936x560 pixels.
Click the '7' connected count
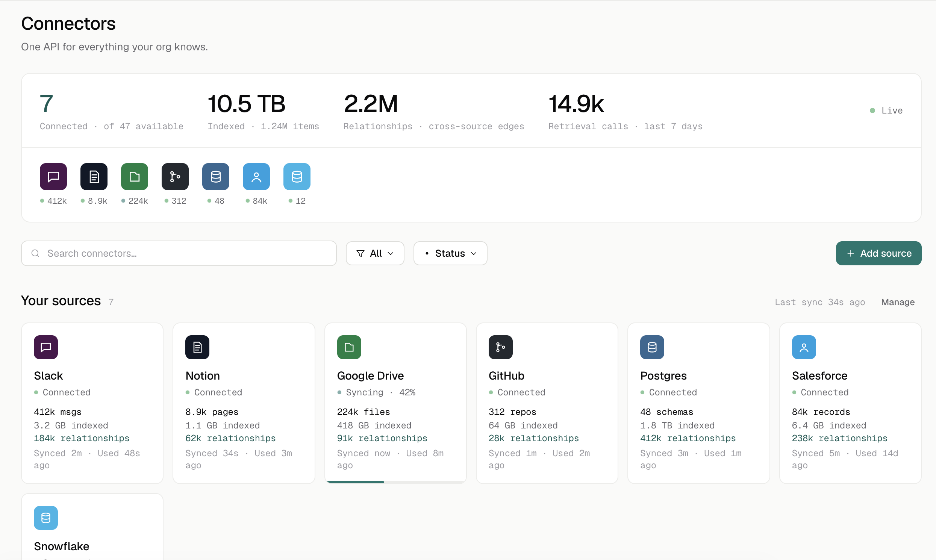[46, 103]
